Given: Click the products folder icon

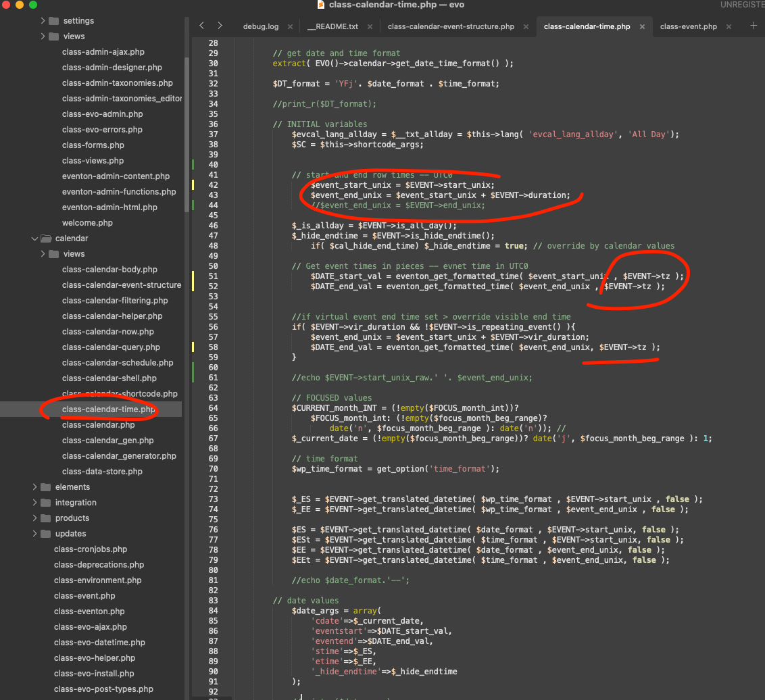Looking at the screenshot, I should point(46,518).
